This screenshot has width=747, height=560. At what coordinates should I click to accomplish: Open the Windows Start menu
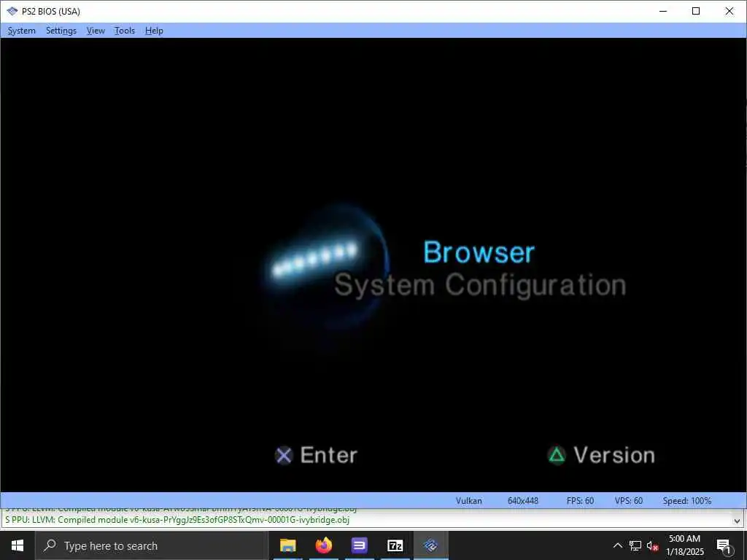pyautogui.click(x=18, y=545)
